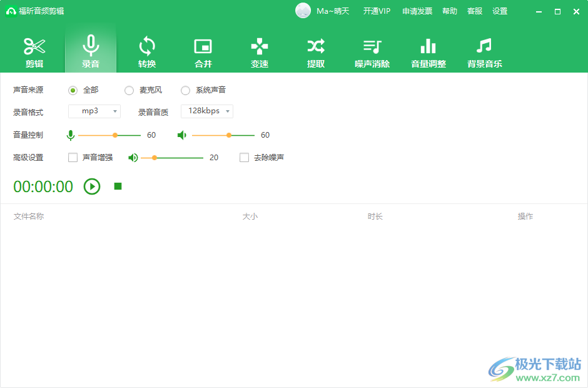Open the 背景音乐 background music tool
The image size is (588, 388).
coord(485,52)
